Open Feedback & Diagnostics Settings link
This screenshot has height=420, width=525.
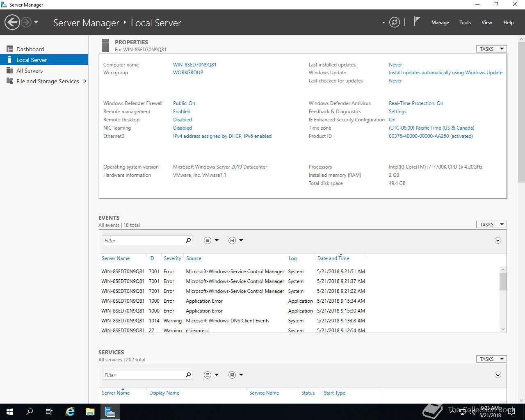[x=397, y=112]
